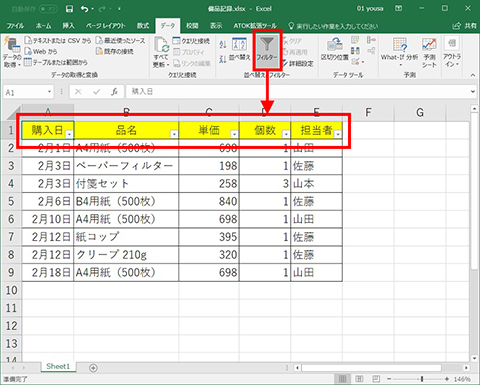Click the horizontal scrollbar right arrow
480x385 pixels.
(x=466, y=368)
